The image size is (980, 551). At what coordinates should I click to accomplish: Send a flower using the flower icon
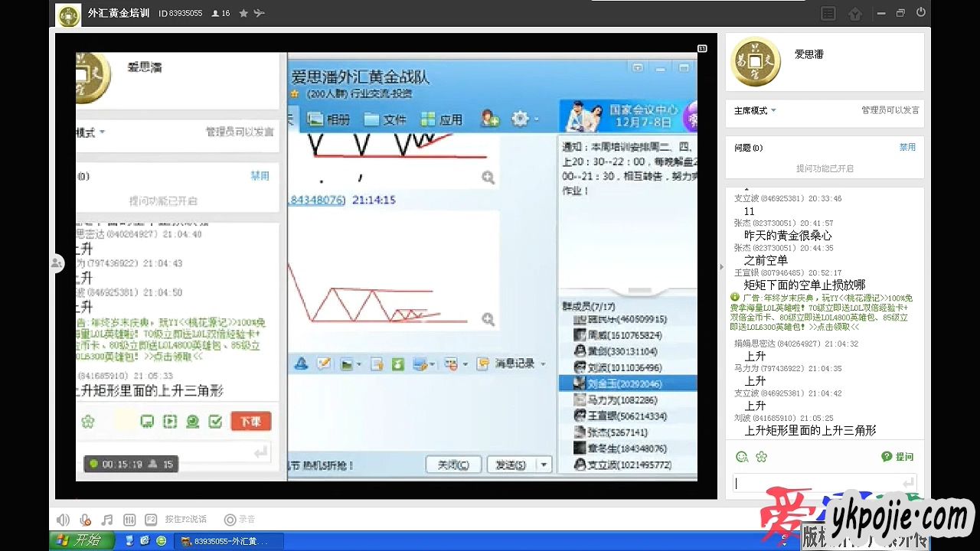pyautogui.click(x=761, y=457)
